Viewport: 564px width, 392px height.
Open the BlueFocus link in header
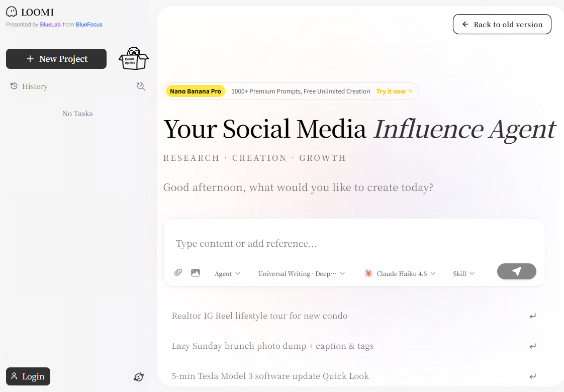tap(89, 24)
